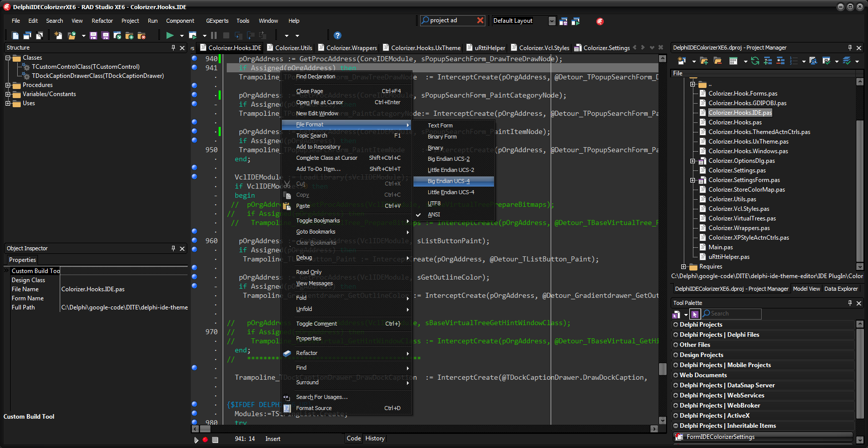The width and height of the screenshot is (868, 448).
Task: Toggle the Project Manager pin
Action: point(850,48)
